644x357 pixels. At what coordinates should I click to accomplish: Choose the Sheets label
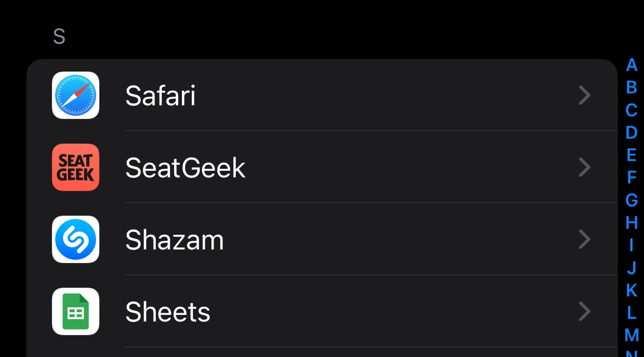click(x=168, y=312)
